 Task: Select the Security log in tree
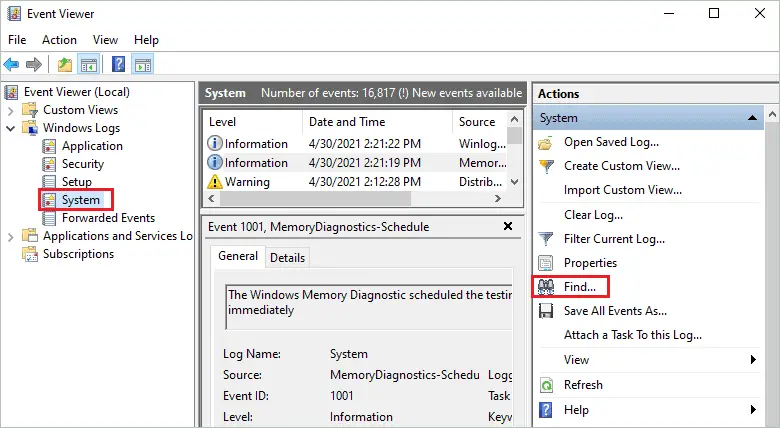(82, 164)
